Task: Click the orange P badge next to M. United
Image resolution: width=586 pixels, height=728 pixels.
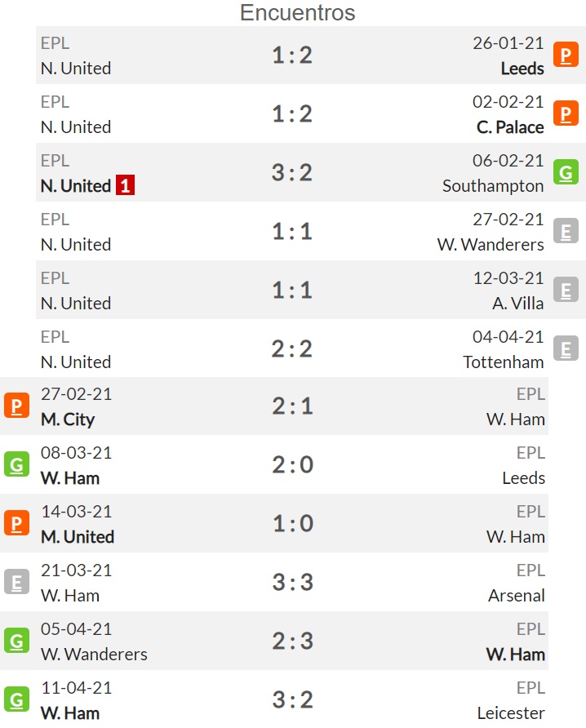Action: click(16, 523)
